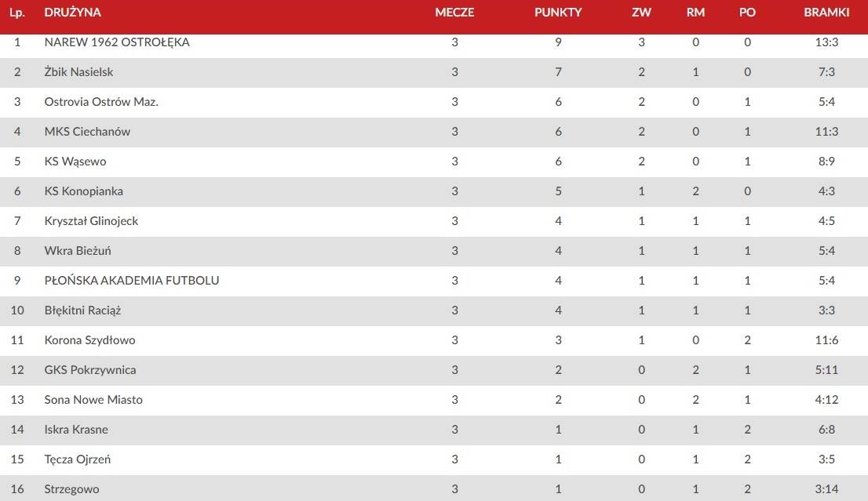Select the ZW column header
868x501 pixels.
click(642, 13)
